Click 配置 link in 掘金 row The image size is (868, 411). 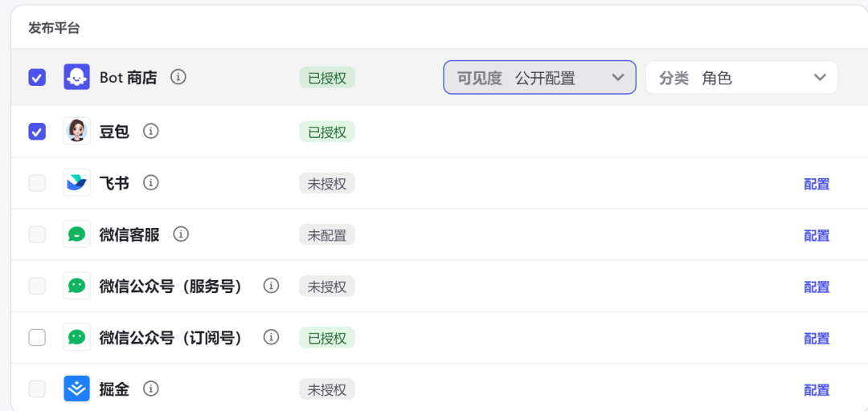pyautogui.click(x=817, y=390)
